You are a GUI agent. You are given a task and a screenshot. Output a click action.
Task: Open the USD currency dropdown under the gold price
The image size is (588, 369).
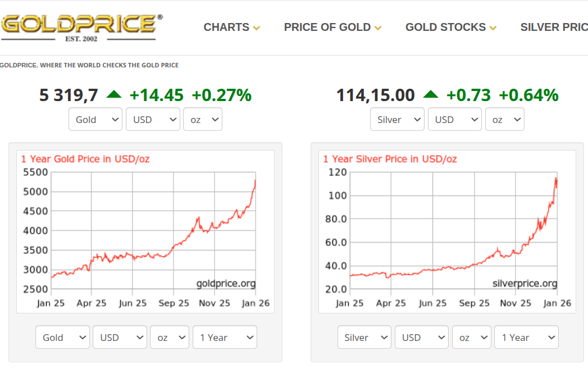pos(153,119)
